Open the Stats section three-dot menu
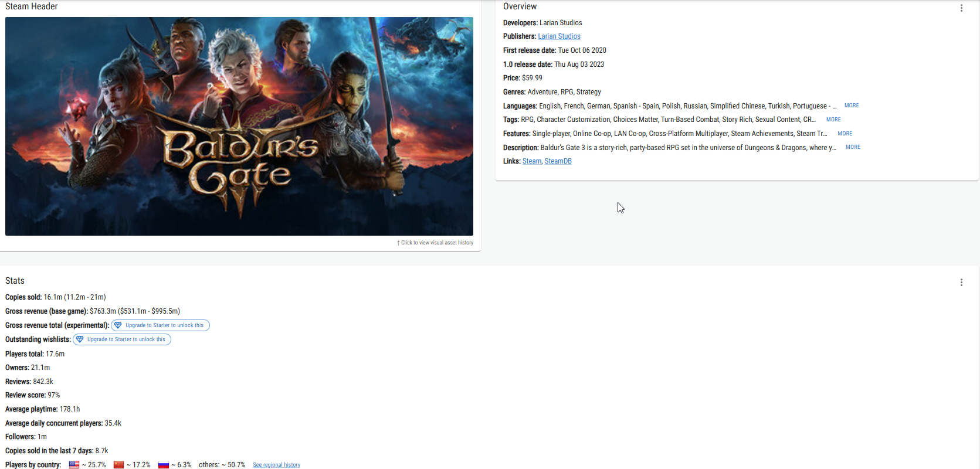The height and width of the screenshot is (469, 980). 961,283
